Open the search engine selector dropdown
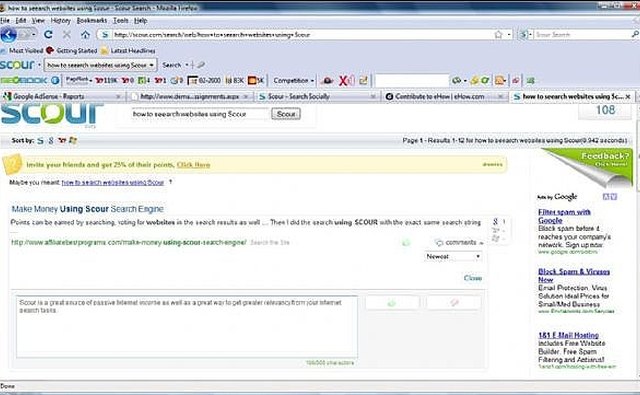The width and height of the screenshot is (640, 395). point(525,35)
